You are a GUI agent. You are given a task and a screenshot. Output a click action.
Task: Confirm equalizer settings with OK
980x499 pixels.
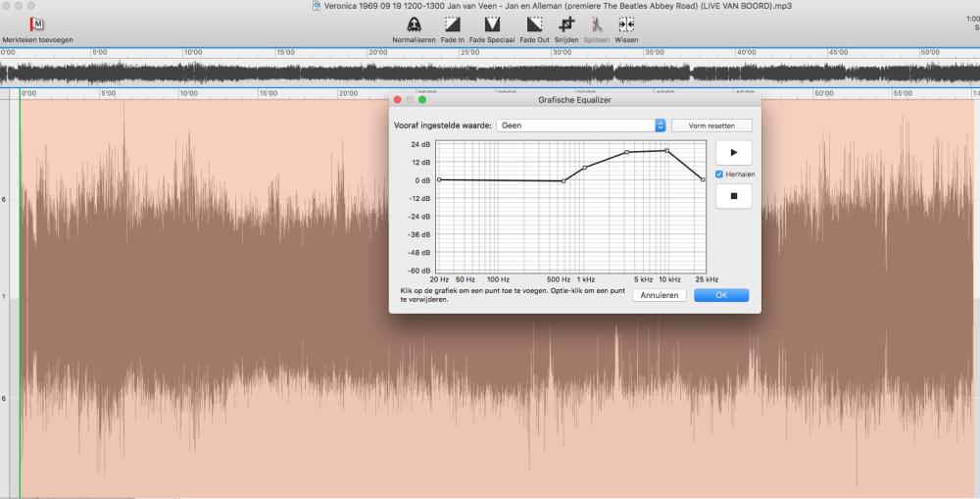click(721, 295)
